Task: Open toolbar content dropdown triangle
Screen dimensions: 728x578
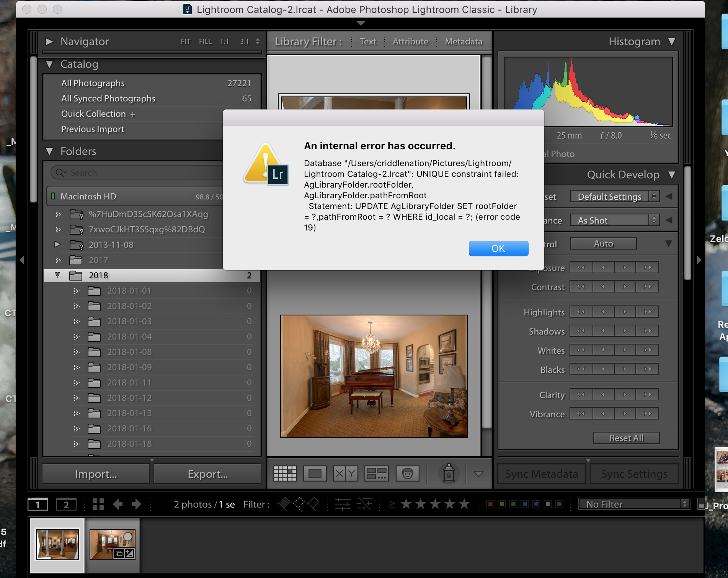Action: pos(479,474)
